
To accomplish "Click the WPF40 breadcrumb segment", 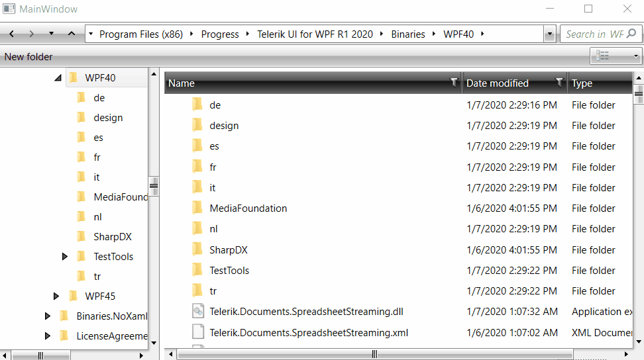I will (458, 34).
